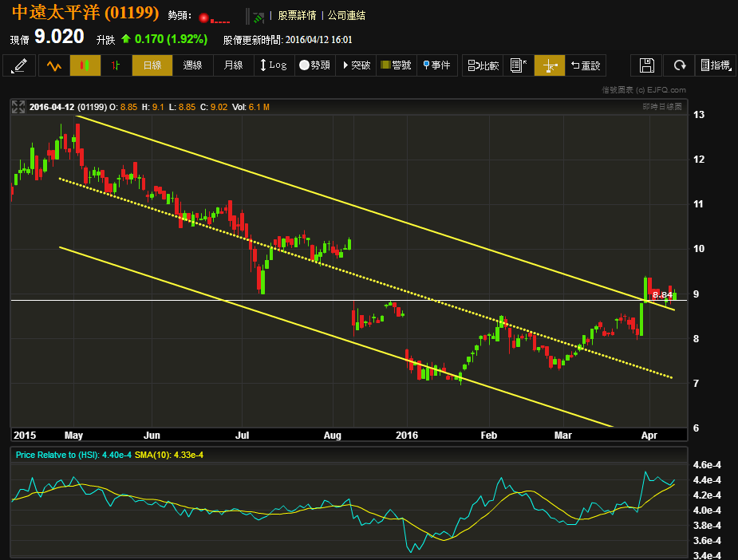
Task: Click the 即時日線圖 label
Action: click(662, 107)
